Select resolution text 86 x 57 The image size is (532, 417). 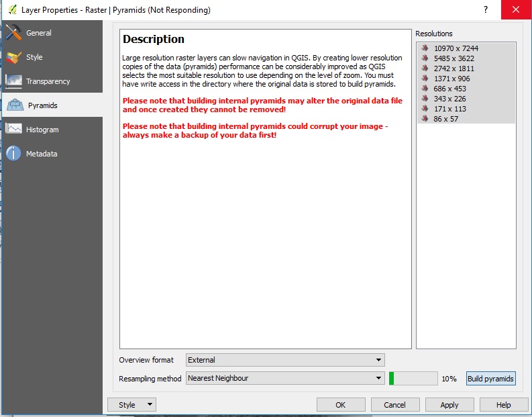tap(446, 119)
